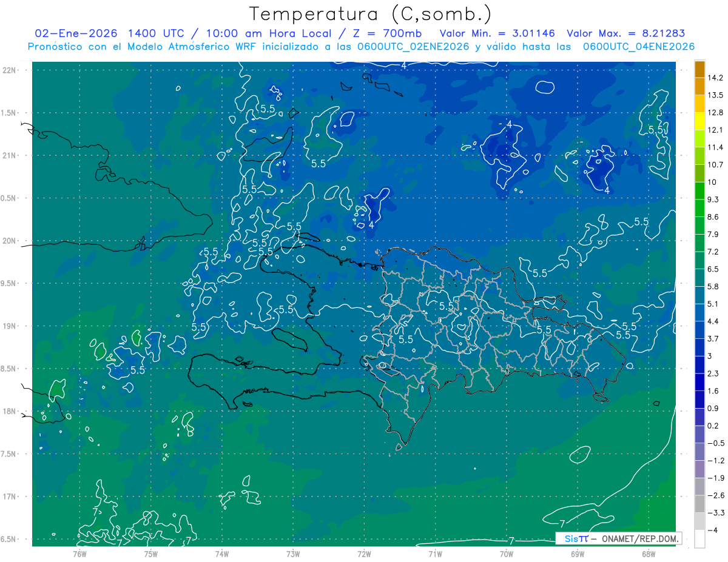Click the '2.3' colorbar value
This screenshot has width=728, height=562.
click(x=713, y=373)
